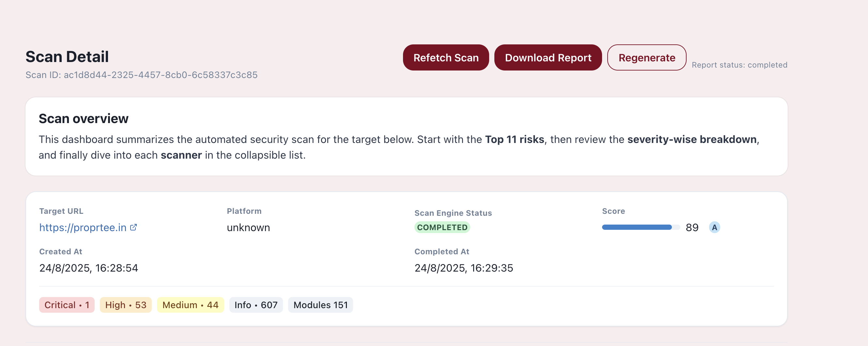Image resolution: width=868 pixels, height=346 pixels.
Task: Filter by the High 53 chip
Action: coord(125,305)
